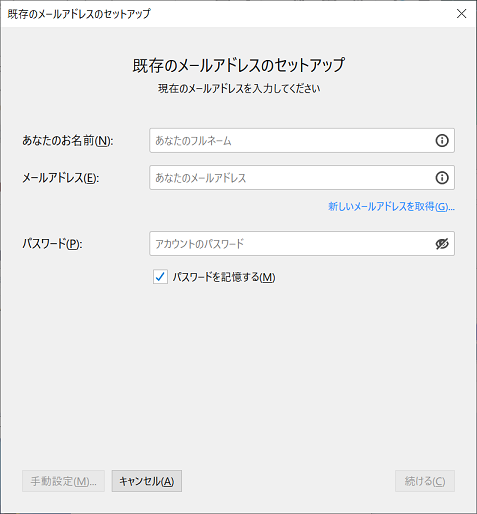
Task: Click the window title bar text
Action: pos(79,14)
